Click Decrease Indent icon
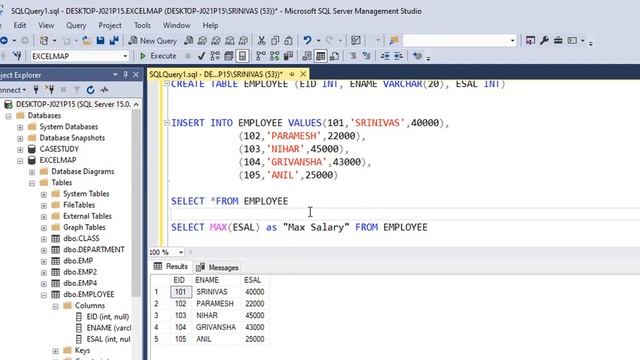The image size is (640, 360). [385, 56]
